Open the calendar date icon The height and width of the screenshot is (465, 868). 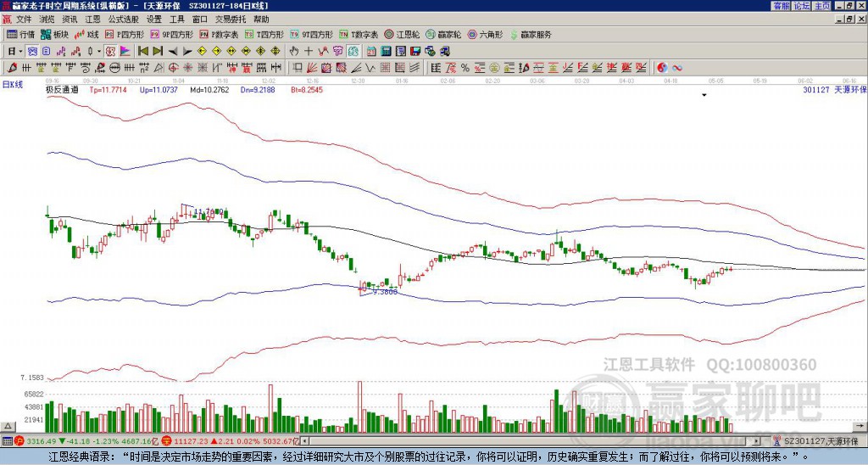(371, 52)
